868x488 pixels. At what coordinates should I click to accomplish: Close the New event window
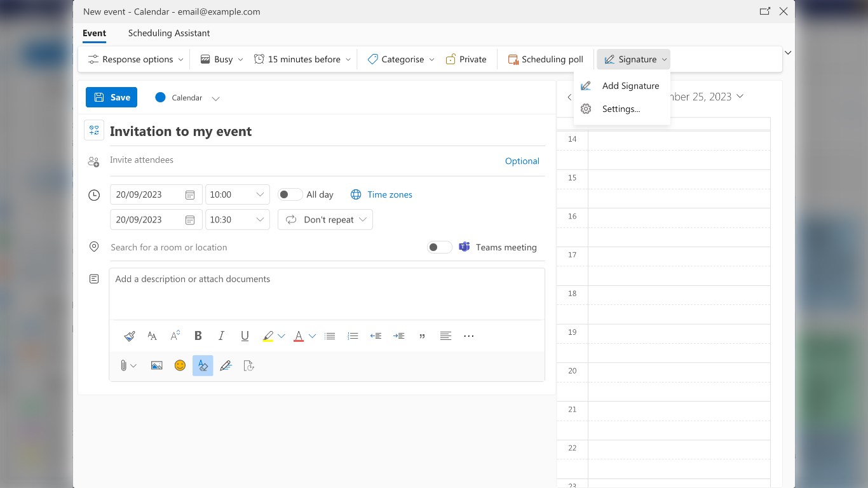click(783, 11)
